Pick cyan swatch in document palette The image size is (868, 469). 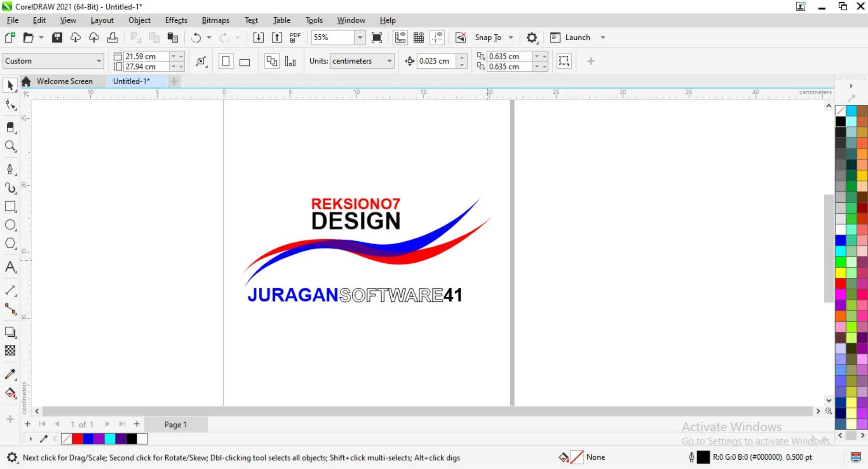click(x=110, y=439)
